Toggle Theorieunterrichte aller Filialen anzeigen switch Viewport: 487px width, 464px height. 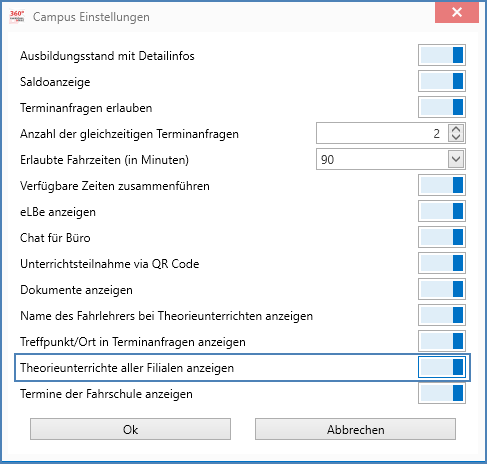tap(442, 367)
